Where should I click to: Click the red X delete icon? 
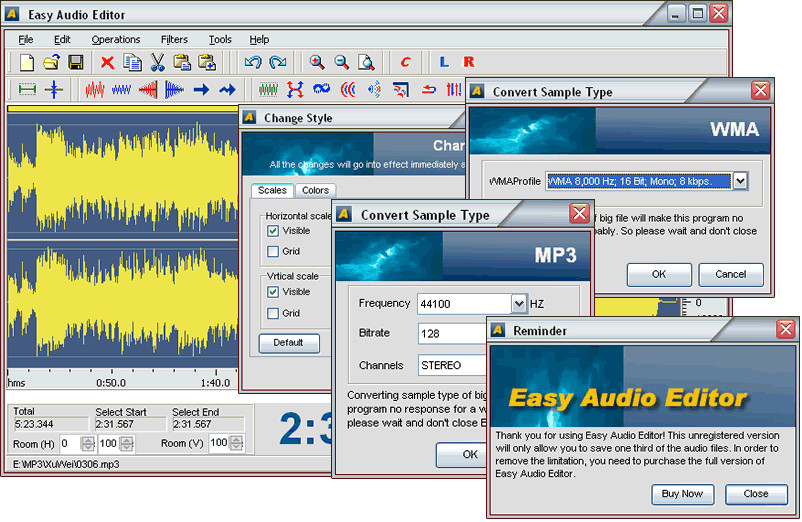coord(107,62)
